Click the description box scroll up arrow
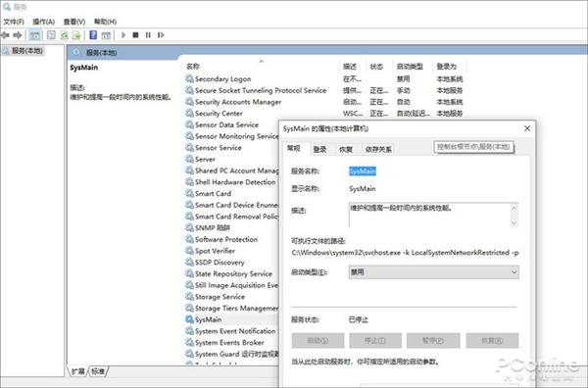 [514, 208]
